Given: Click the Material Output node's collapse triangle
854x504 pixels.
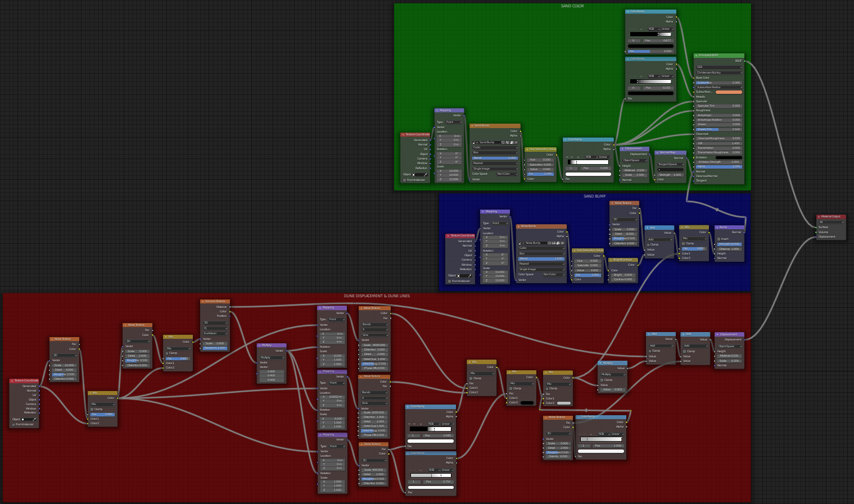Looking at the screenshot, I should (x=819, y=216).
